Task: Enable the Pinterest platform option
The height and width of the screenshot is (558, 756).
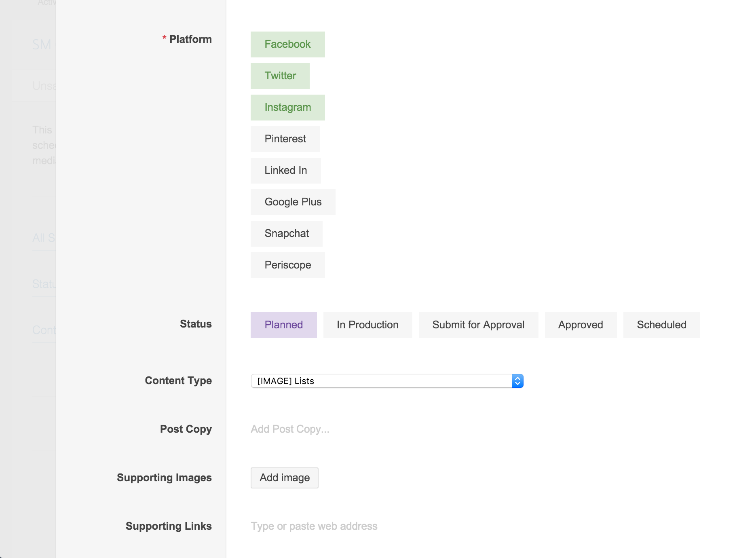Action: pos(285,139)
